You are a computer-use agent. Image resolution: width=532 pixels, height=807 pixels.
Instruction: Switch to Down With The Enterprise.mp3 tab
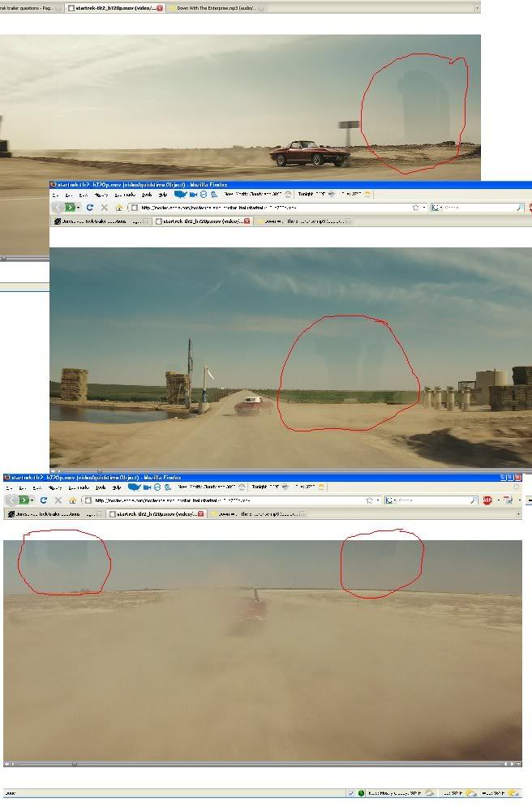point(216,8)
